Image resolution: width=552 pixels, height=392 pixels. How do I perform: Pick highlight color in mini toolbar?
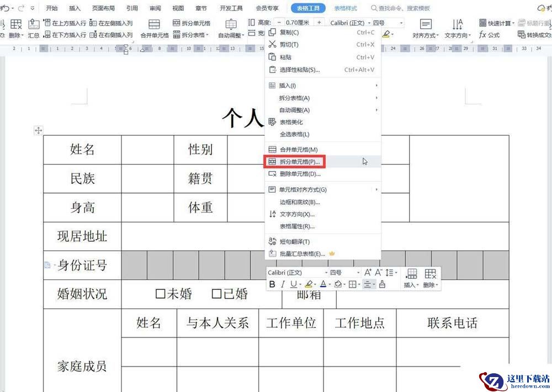coord(309,284)
